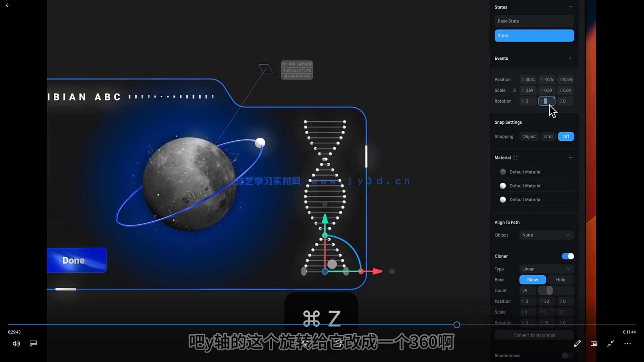Click the Done button in the scene
This screenshot has height=362, width=644.
(73, 260)
